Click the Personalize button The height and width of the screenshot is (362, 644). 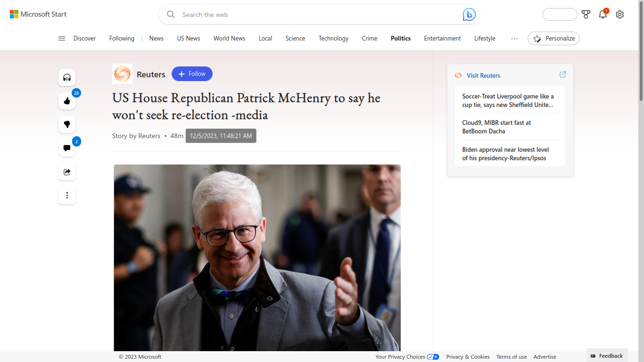(x=553, y=39)
